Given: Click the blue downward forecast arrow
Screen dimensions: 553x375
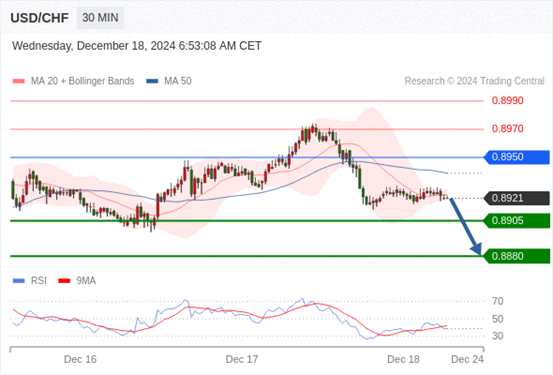Looking at the screenshot, I should (x=466, y=226).
